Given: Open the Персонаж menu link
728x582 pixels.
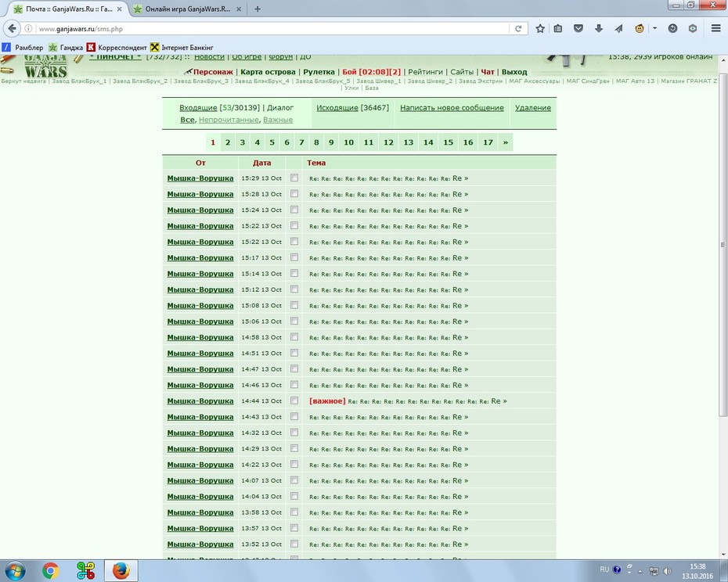Looking at the screenshot, I should (x=213, y=72).
